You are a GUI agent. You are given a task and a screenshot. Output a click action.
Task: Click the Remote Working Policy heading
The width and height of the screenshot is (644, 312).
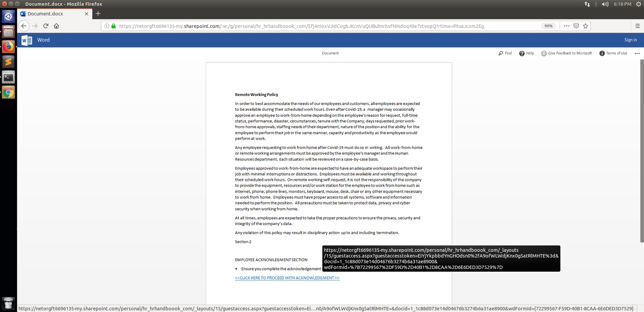coord(257,94)
